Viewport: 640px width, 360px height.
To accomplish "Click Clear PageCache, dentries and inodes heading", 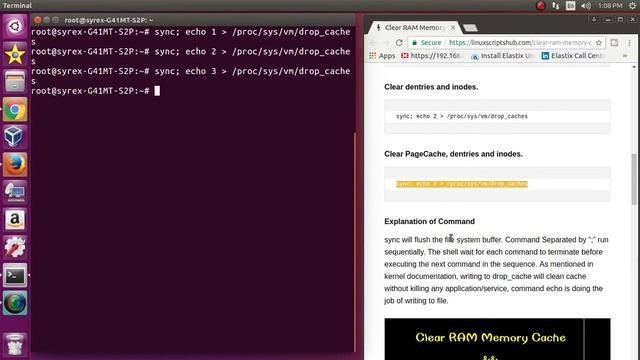I will click(453, 154).
